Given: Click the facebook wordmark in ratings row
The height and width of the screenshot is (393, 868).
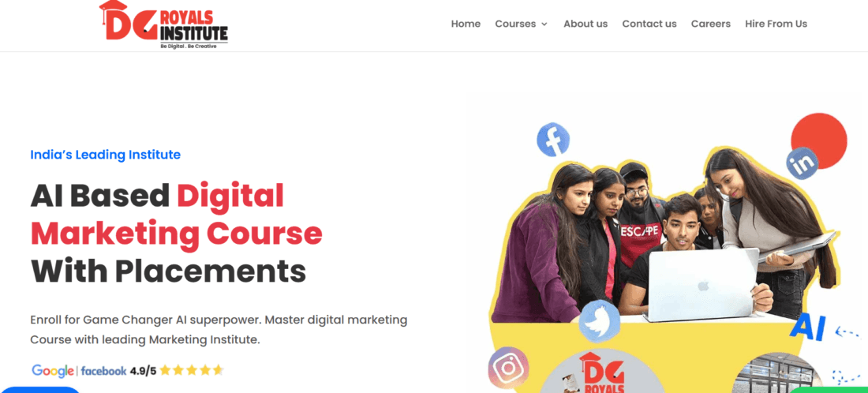Looking at the screenshot, I should click(x=103, y=372).
